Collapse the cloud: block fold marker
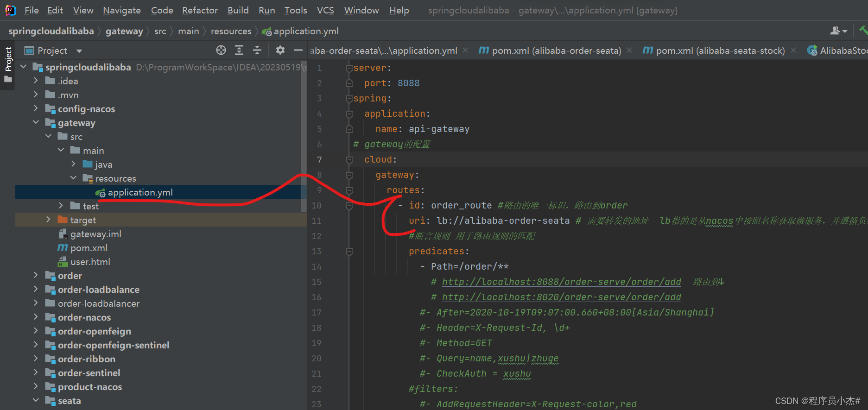This screenshot has height=410, width=868. [349, 160]
